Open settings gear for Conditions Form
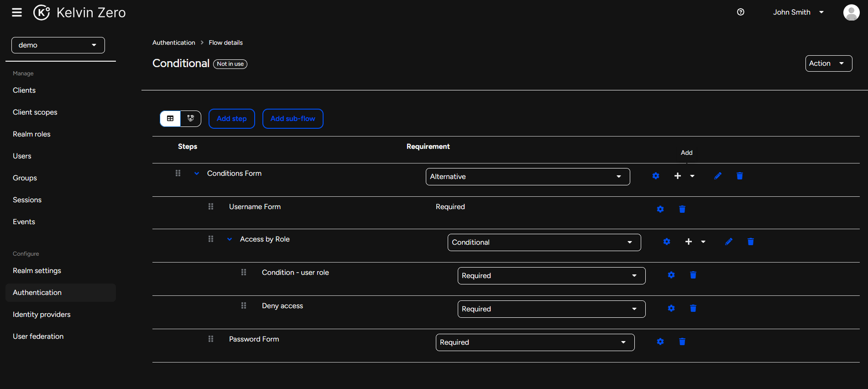 coord(656,176)
